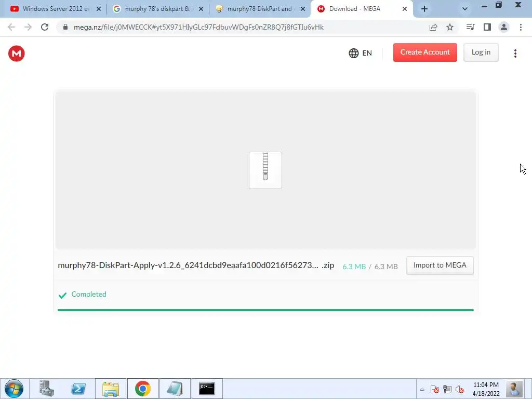The image size is (532, 399).
Task: Close the murphy 78's diskpart Google tab
Action: point(201,9)
